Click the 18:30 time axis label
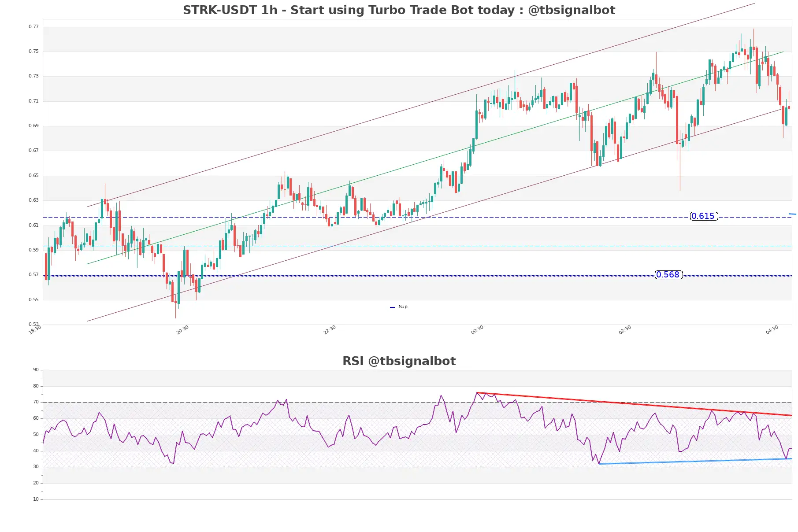This screenshot has height=532, width=798. [35, 330]
